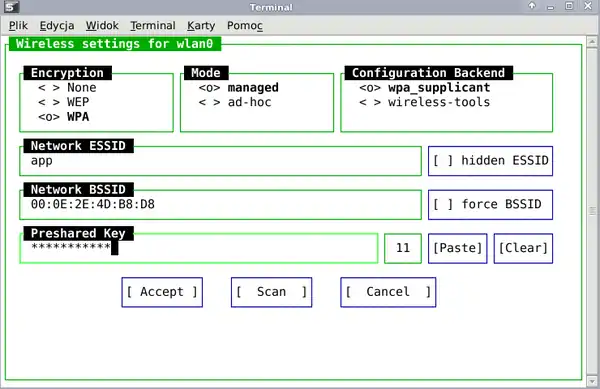600x389 pixels.
Task: Choose ad-hoc mode
Action: 235,102
